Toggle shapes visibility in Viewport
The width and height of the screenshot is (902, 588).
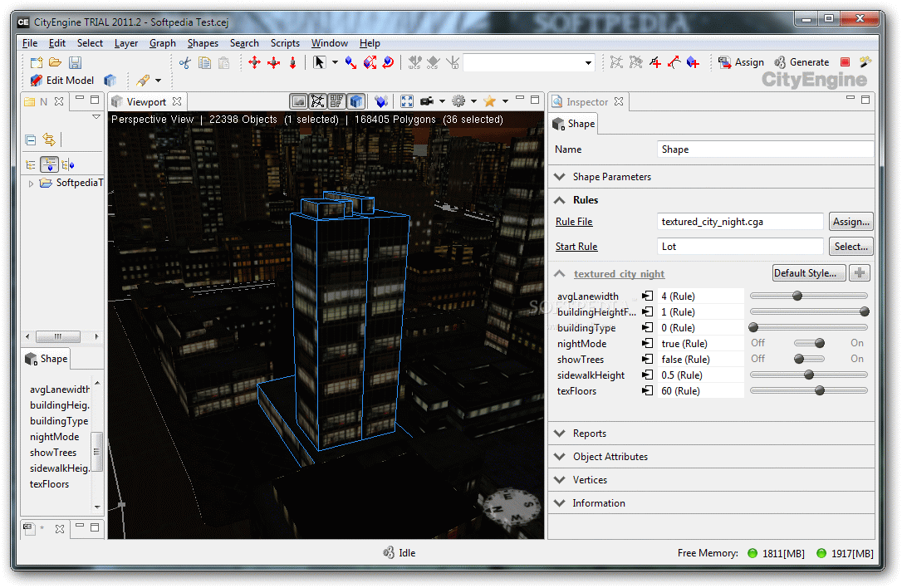(336, 102)
